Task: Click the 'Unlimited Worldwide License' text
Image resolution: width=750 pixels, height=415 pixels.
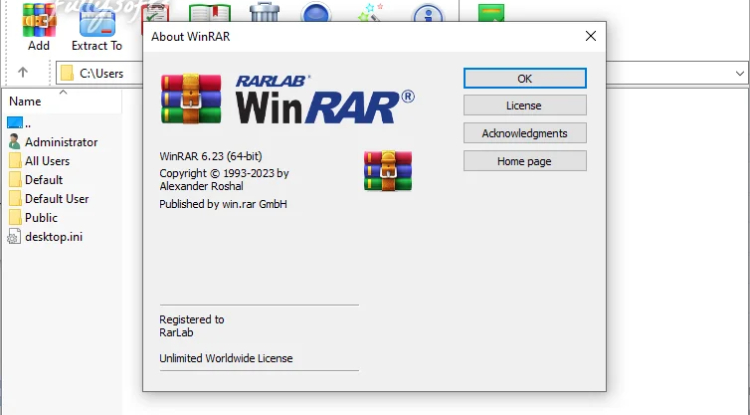Action: [x=226, y=358]
